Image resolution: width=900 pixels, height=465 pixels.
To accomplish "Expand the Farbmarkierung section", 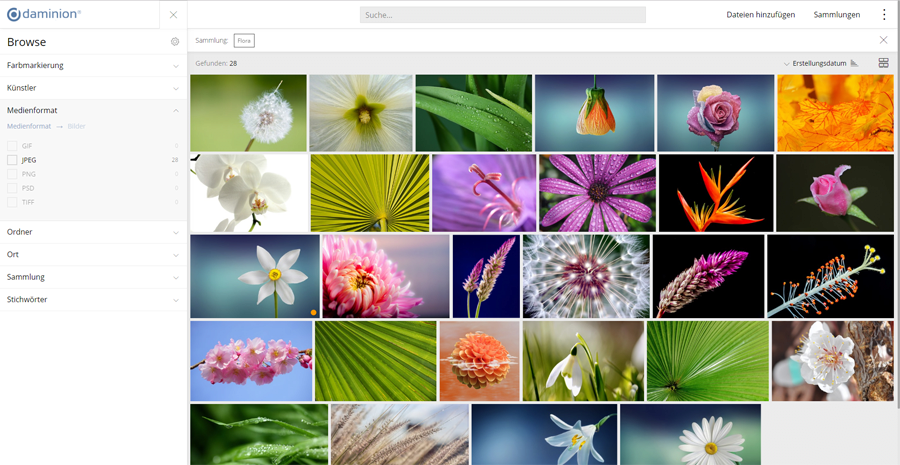I will point(93,65).
